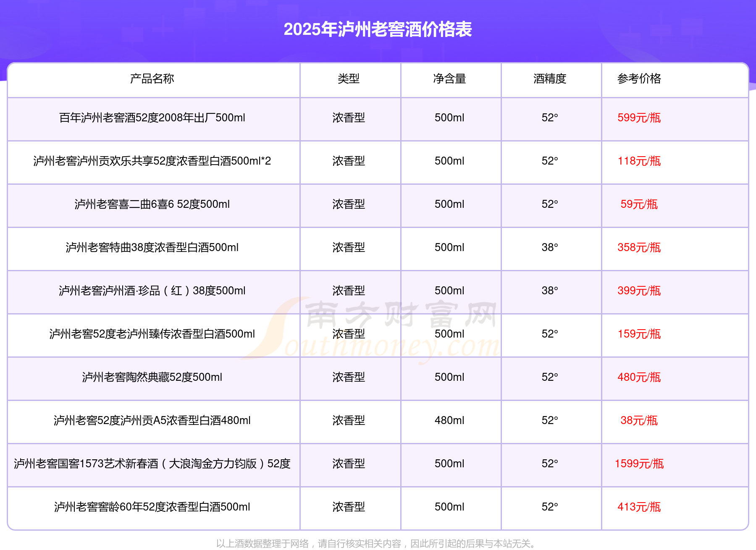Select product "泸州老窖特曲38度浓香型白酒500ml"
The image size is (756, 550).
pyautogui.click(x=152, y=247)
